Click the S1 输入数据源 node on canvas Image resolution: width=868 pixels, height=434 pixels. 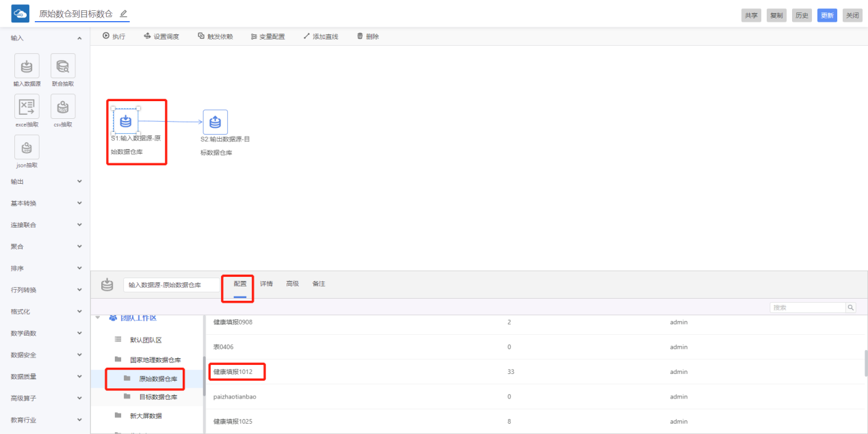coord(126,122)
